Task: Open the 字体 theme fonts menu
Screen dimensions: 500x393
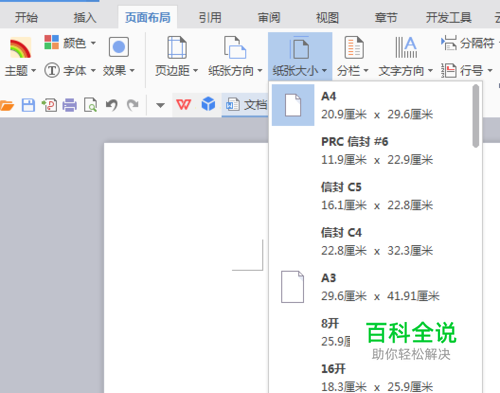Action: 70,70
